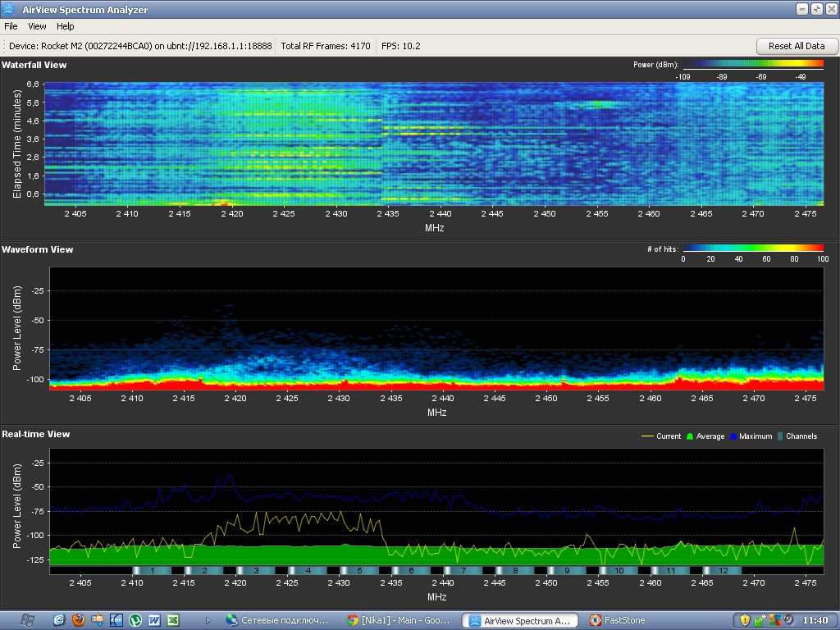Open Microsoft Word from quick launch
The height and width of the screenshot is (630, 840).
(154, 620)
